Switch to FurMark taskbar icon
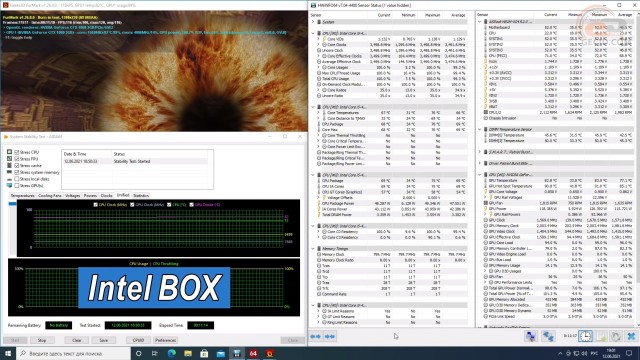Viewport: 640px width, 360px height. pyautogui.click(x=269, y=353)
